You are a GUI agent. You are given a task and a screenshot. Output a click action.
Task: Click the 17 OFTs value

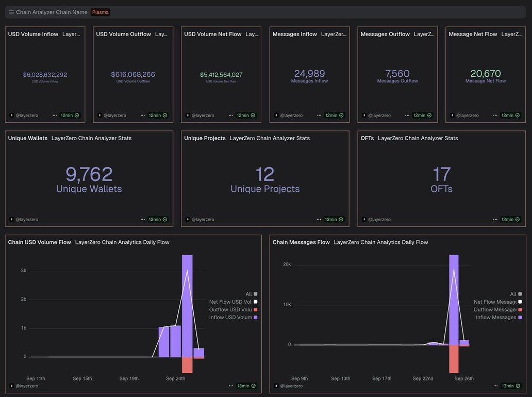(x=441, y=174)
